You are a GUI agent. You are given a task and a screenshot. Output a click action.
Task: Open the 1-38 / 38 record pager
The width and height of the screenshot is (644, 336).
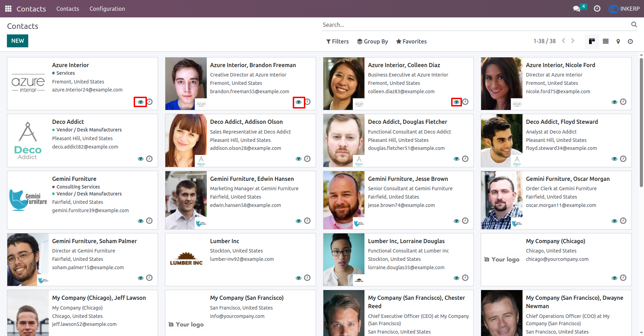(x=544, y=41)
